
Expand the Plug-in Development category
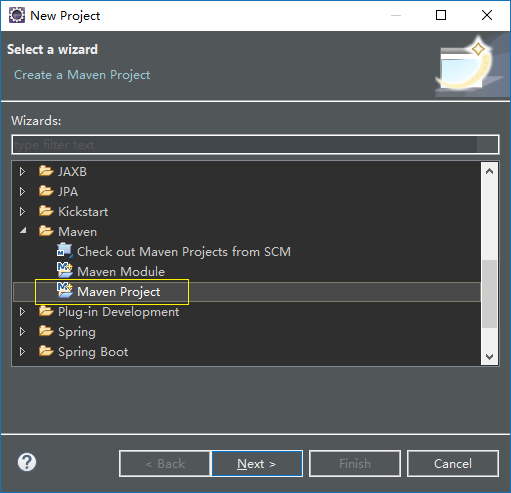click(x=22, y=312)
